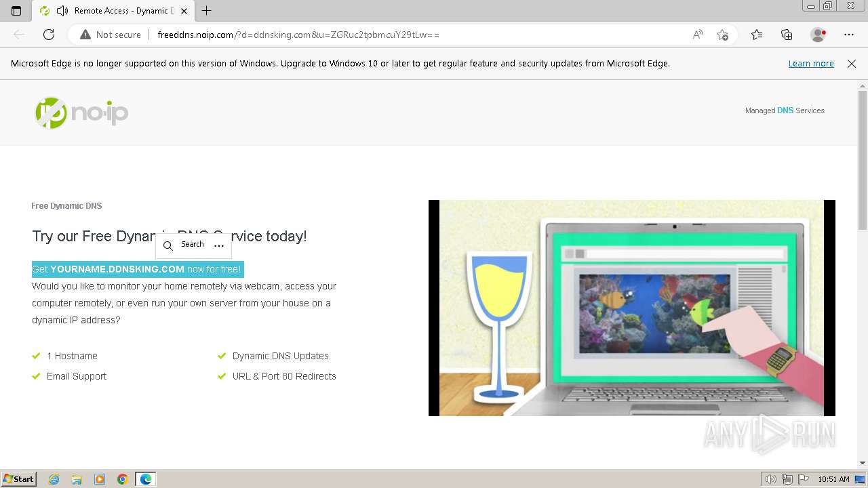Click the scrollbar down arrow

tap(863, 463)
